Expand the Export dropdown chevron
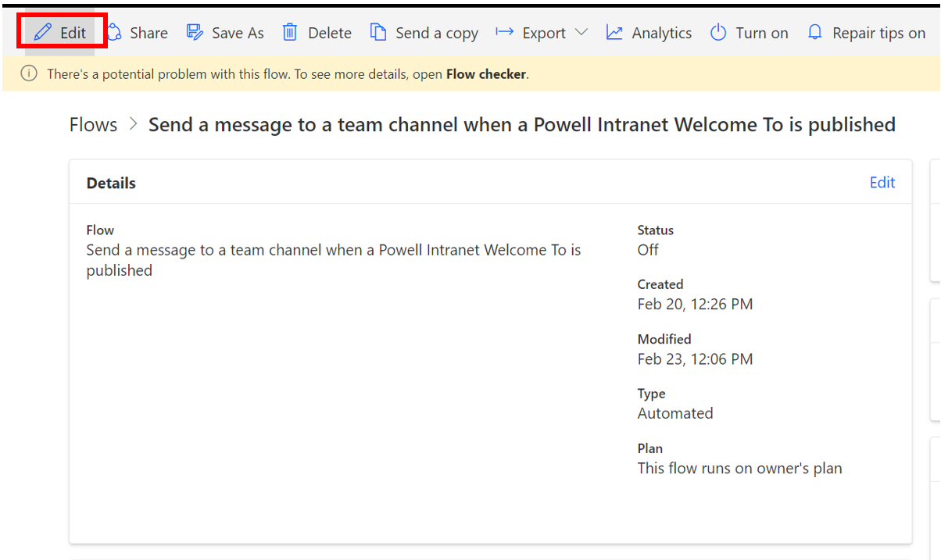Image resolution: width=941 pixels, height=560 pixels. (x=581, y=33)
